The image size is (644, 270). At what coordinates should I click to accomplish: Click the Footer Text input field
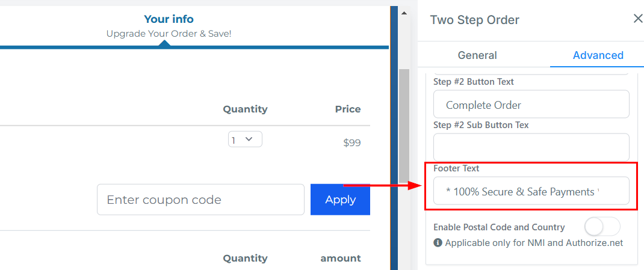pyautogui.click(x=531, y=192)
